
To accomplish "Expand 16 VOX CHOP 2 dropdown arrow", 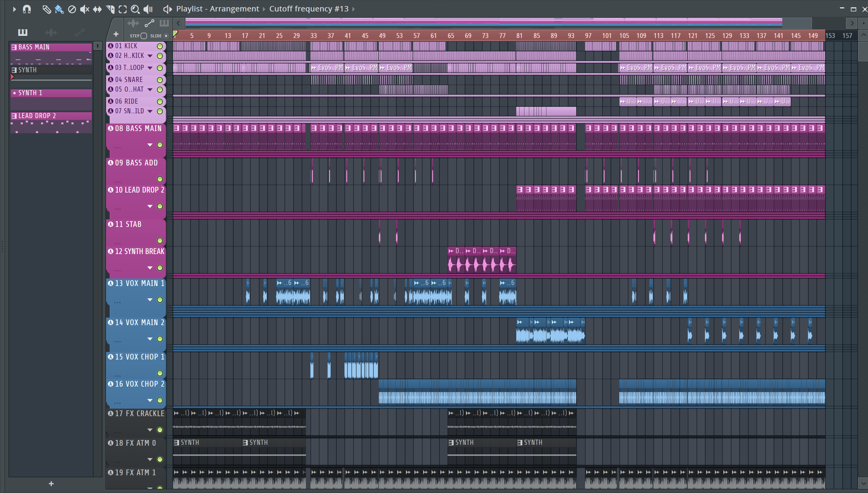I will 150,400.
